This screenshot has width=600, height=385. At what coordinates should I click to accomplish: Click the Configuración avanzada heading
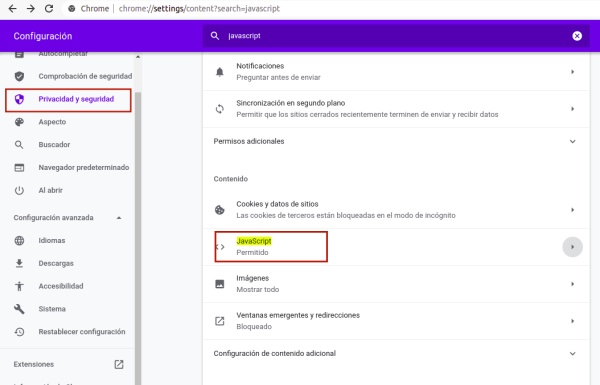tap(53, 217)
